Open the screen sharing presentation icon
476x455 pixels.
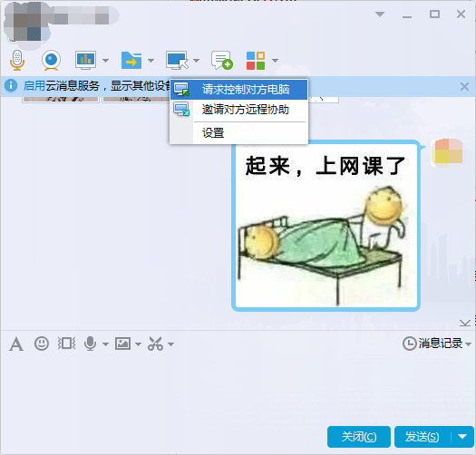click(x=86, y=60)
